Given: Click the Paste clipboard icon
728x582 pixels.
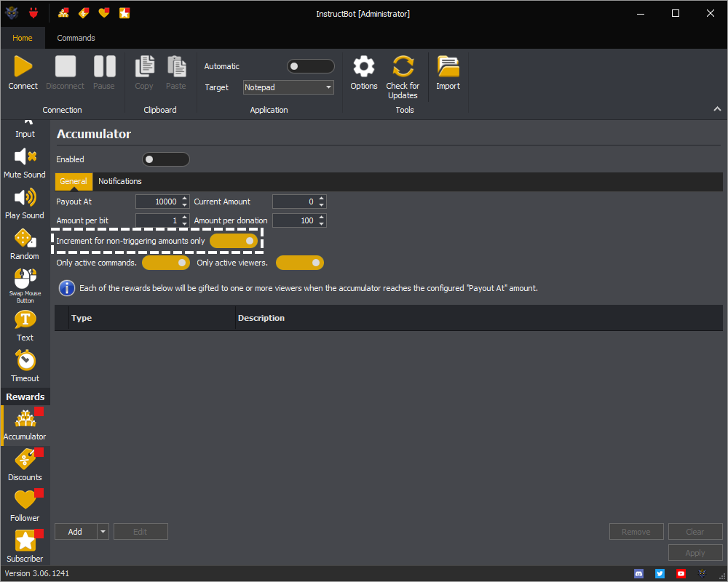Looking at the screenshot, I should coord(176,66).
